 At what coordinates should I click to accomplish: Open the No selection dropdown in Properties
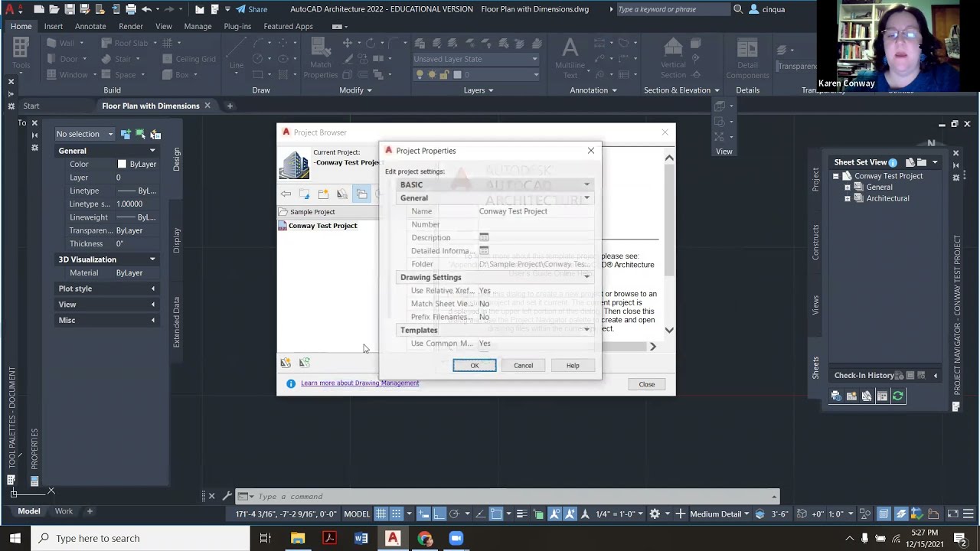tap(84, 134)
